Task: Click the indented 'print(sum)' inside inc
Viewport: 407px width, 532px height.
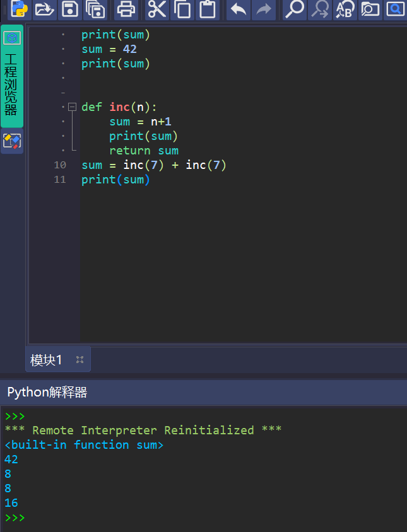Action: click(x=143, y=136)
